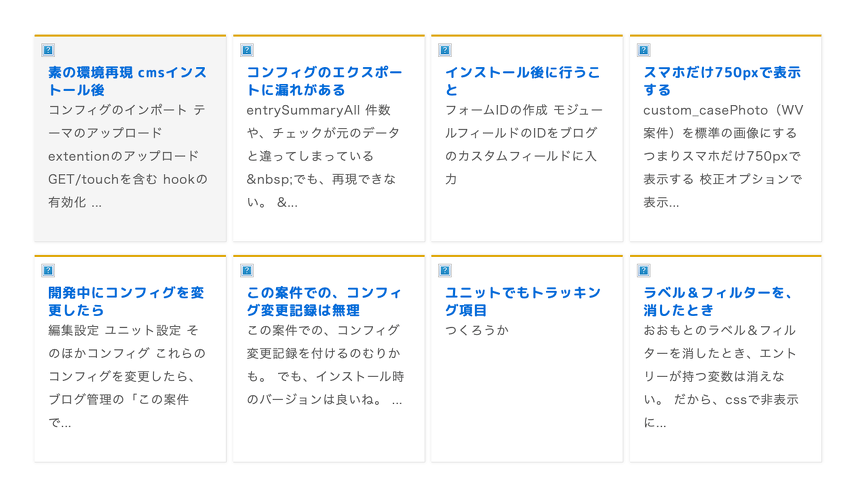
Task: Click the image icon above インストール後に行うこと
Action: coord(445,50)
